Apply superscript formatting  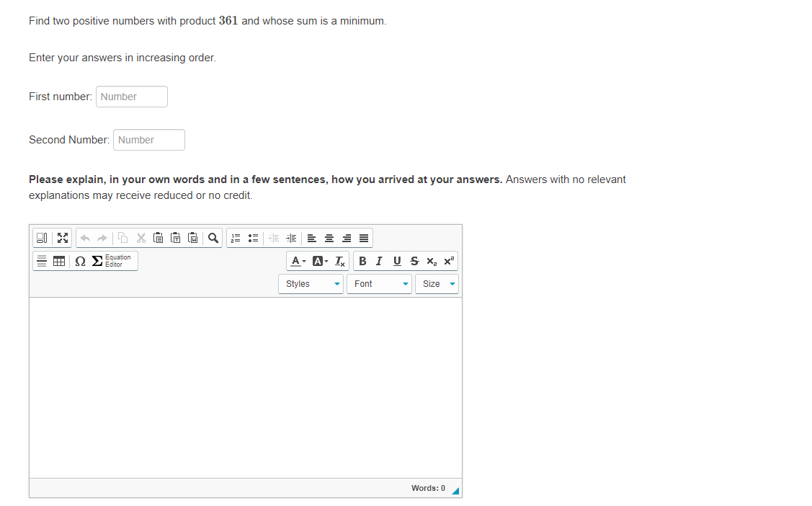[x=448, y=261]
